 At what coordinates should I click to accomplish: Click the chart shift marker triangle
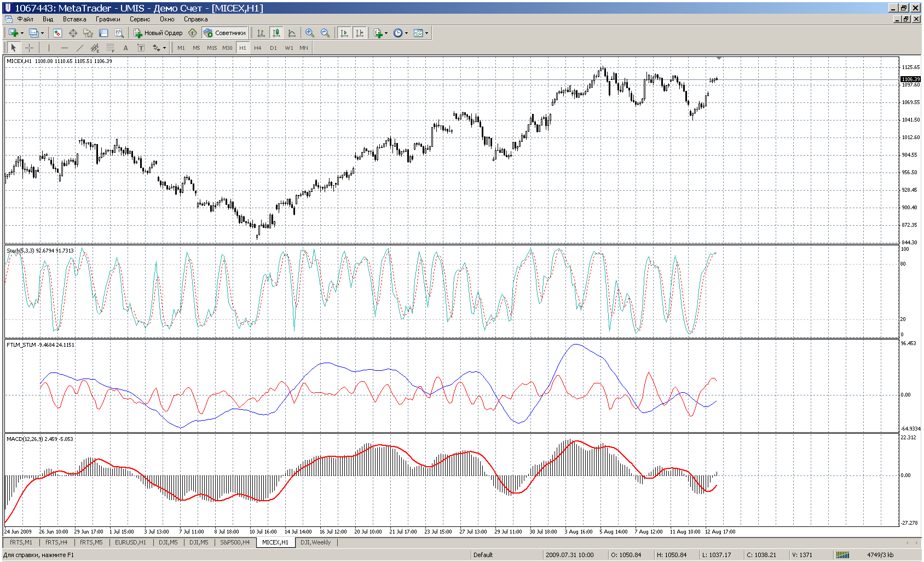pyautogui.click(x=719, y=58)
